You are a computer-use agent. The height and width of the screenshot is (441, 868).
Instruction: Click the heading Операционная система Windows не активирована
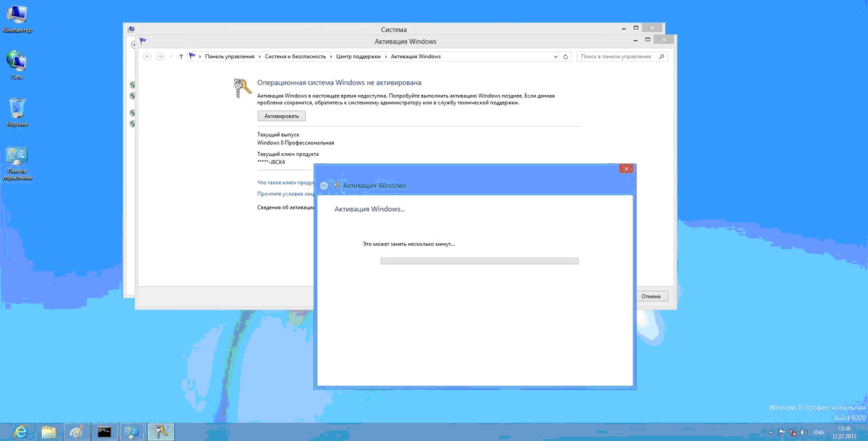click(x=339, y=82)
